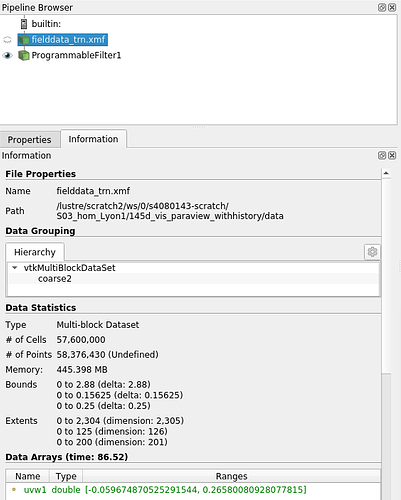The height and width of the screenshot is (500, 401).
Task: Sort data arrays by Type column
Action: tap(66, 476)
